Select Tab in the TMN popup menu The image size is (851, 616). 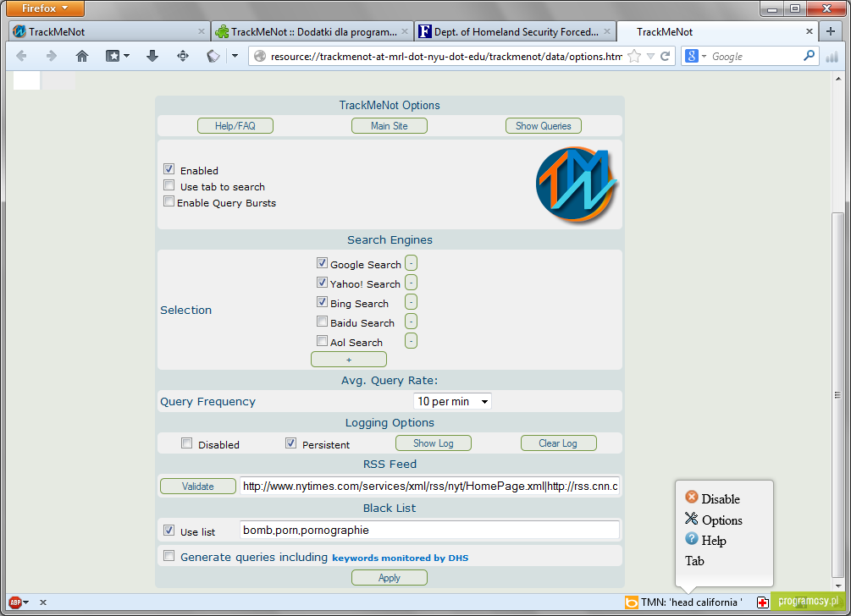coord(694,561)
